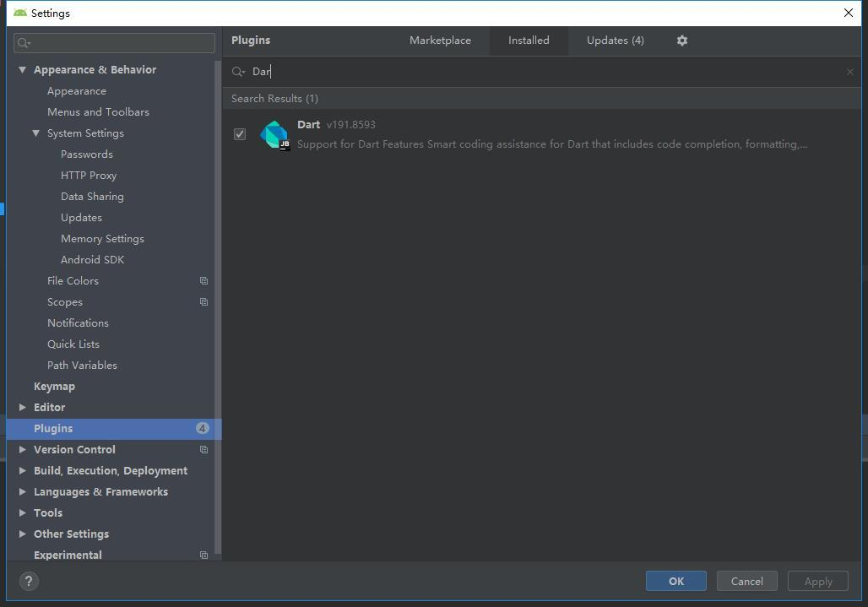Collapse the System Settings subtree
Screen dimensions: 868x607
click(36, 133)
